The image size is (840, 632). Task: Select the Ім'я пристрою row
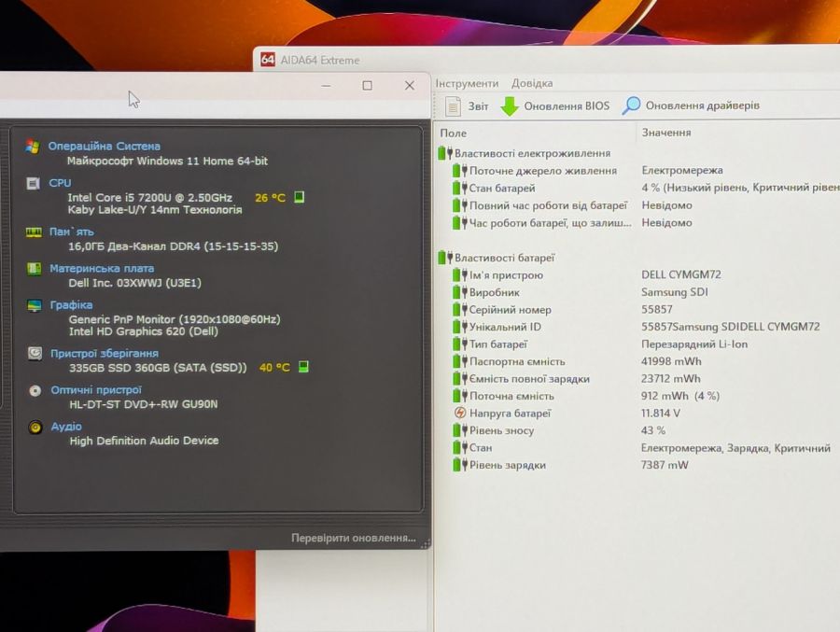tap(637, 275)
